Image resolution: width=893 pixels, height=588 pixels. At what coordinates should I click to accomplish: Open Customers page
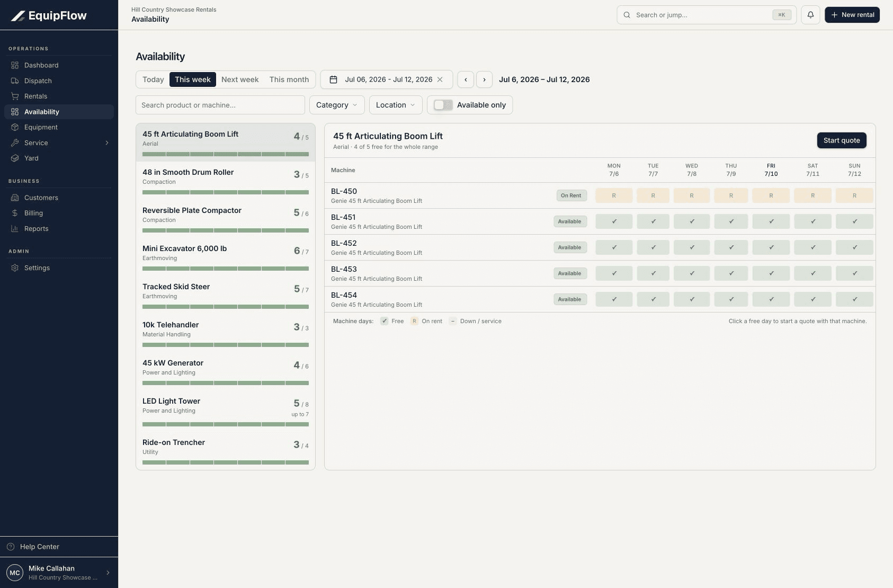click(x=59, y=198)
